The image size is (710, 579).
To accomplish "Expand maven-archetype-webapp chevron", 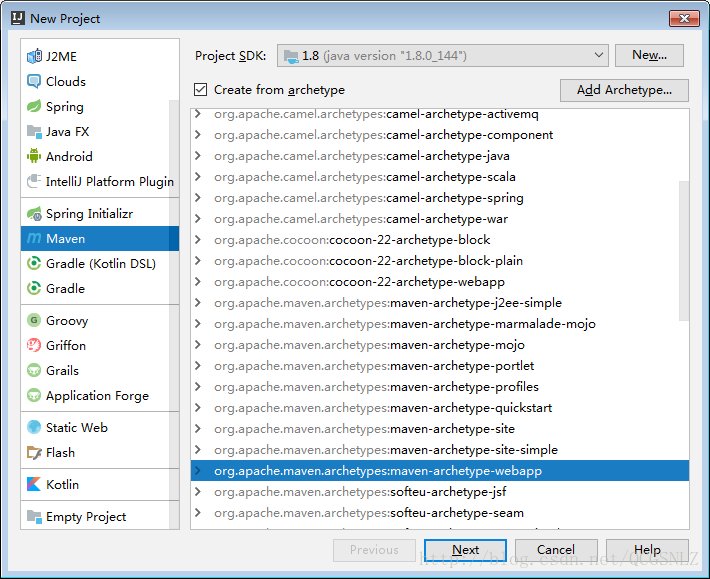I will click(x=198, y=470).
